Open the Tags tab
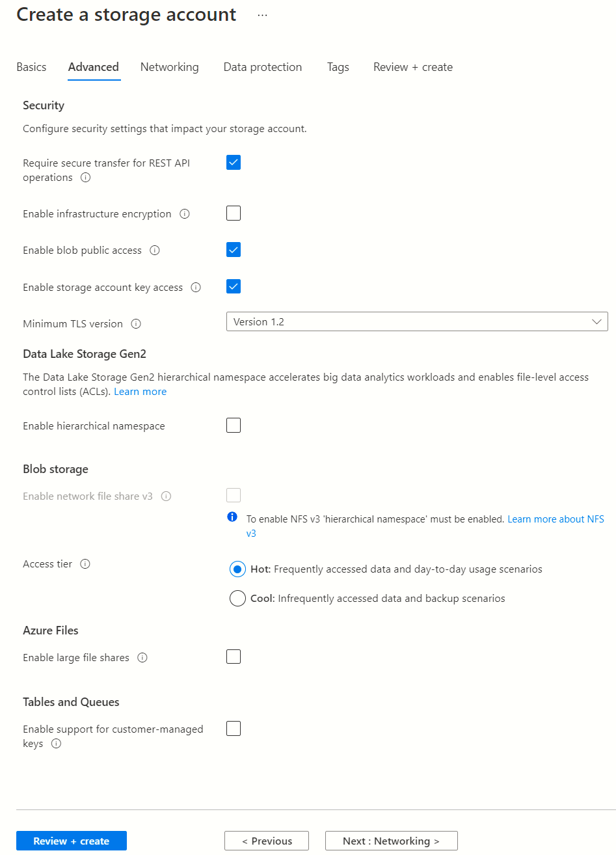Image resolution: width=616 pixels, height=855 pixels. pos(338,67)
